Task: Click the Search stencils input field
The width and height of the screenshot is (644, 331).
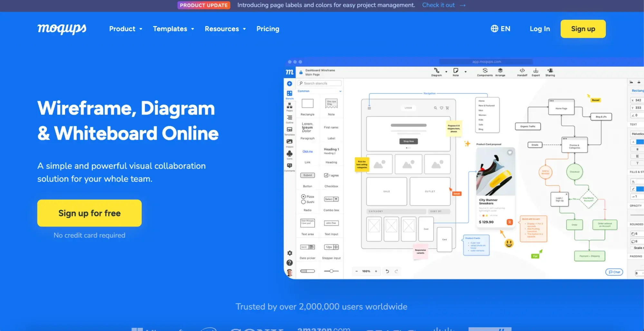Action: pyautogui.click(x=319, y=83)
